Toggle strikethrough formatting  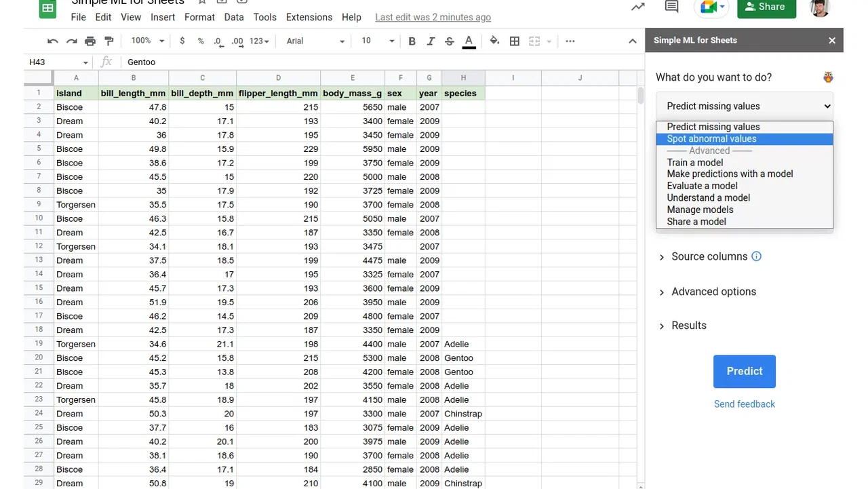point(450,41)
